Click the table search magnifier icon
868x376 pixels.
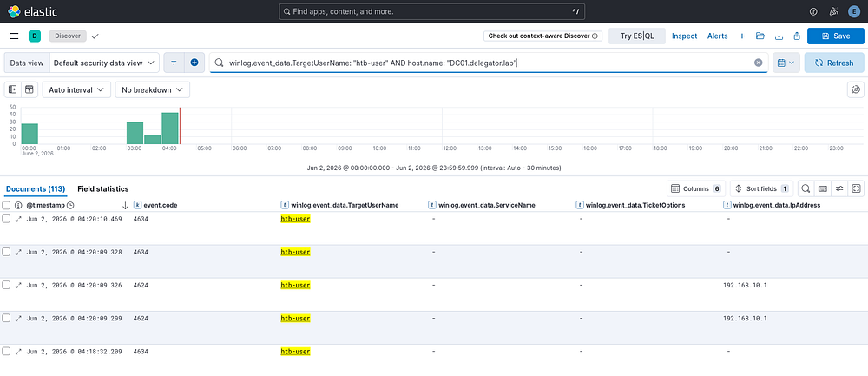tap(806, 188)
